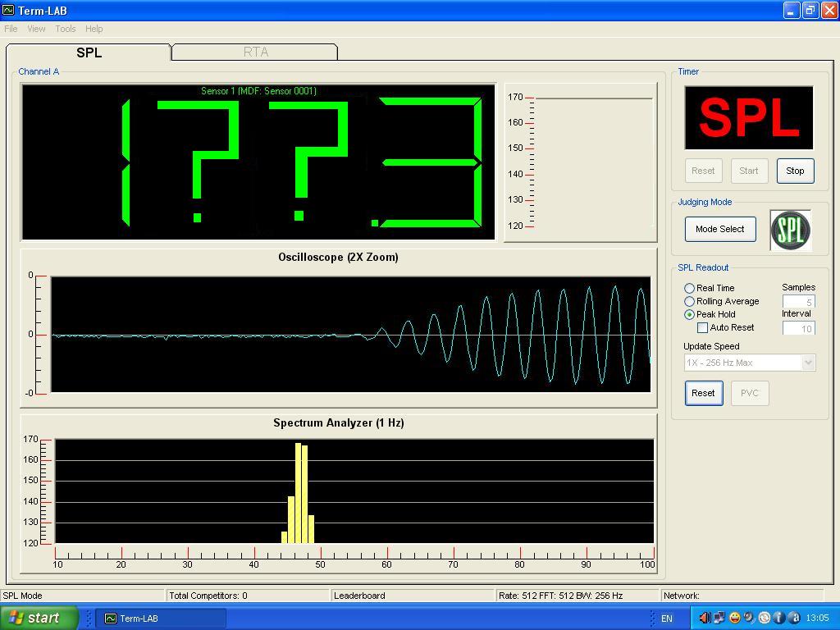Click the Term-LAB taskbar button
This screenshot has width=840, height=630.
tap(161, 619)
